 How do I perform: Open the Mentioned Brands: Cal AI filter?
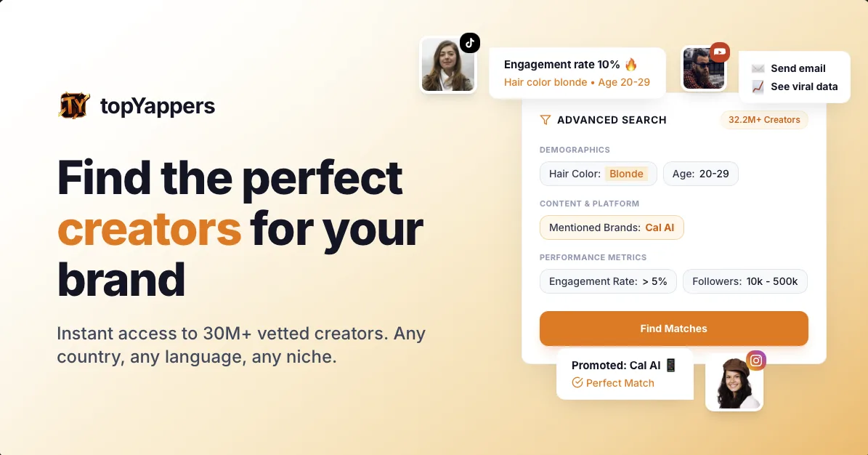click(611, 227)
